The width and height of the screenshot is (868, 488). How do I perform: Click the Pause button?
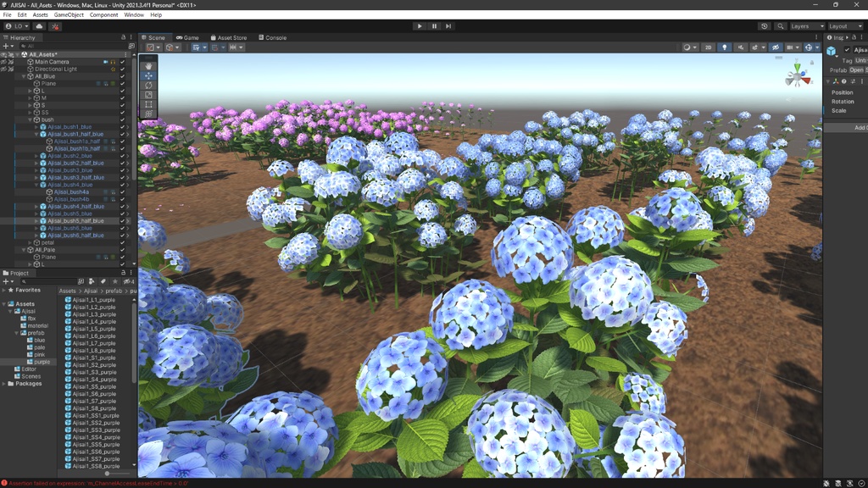click(x=434, y=26)
